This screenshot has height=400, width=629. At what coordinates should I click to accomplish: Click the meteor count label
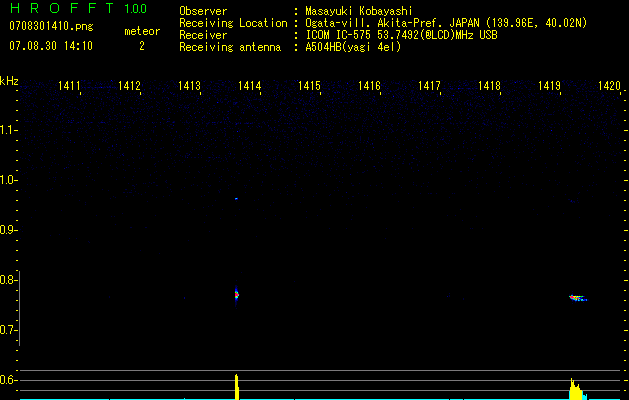[142, 31]
